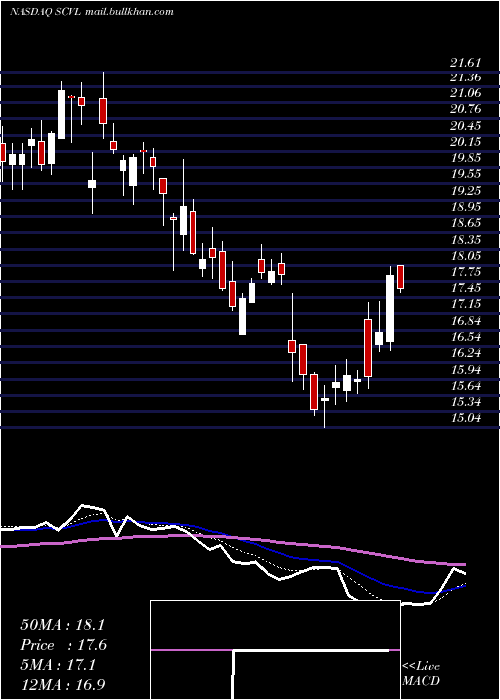Select the 19.85 price axis label
The image size is (500, 700).
tap(465, 158)
